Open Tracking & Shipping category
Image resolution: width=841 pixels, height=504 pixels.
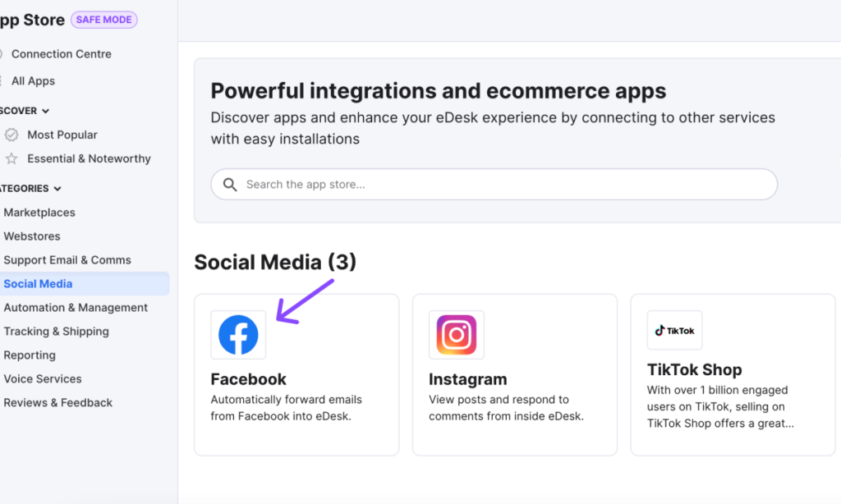(x=57, y=332)
